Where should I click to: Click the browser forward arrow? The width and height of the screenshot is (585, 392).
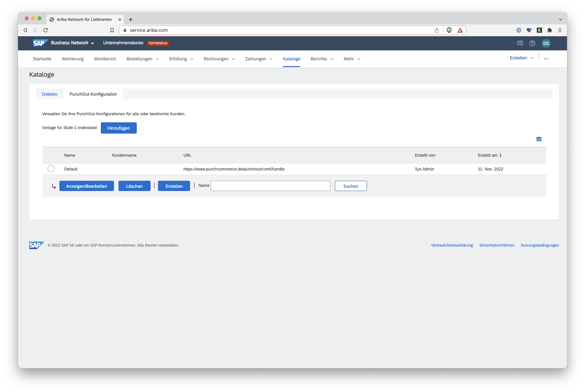coord(35,30)
